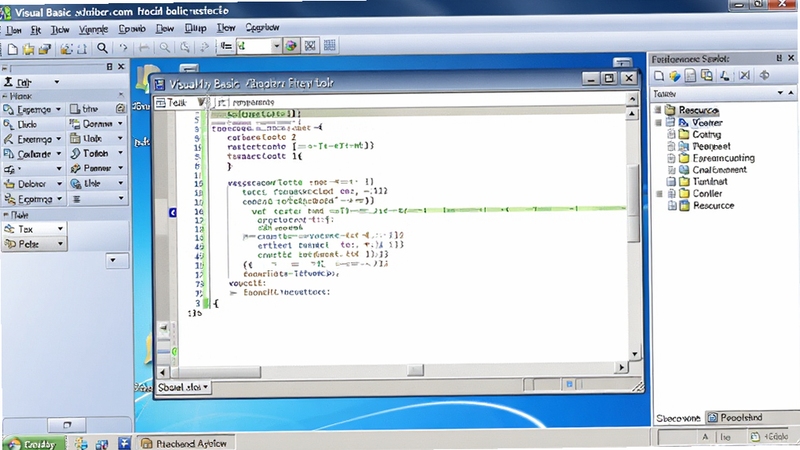The width and height of the screenshot is (800, 450).
Task: Click the blank page icon in right panel toolbar
Action: (659, 76)
